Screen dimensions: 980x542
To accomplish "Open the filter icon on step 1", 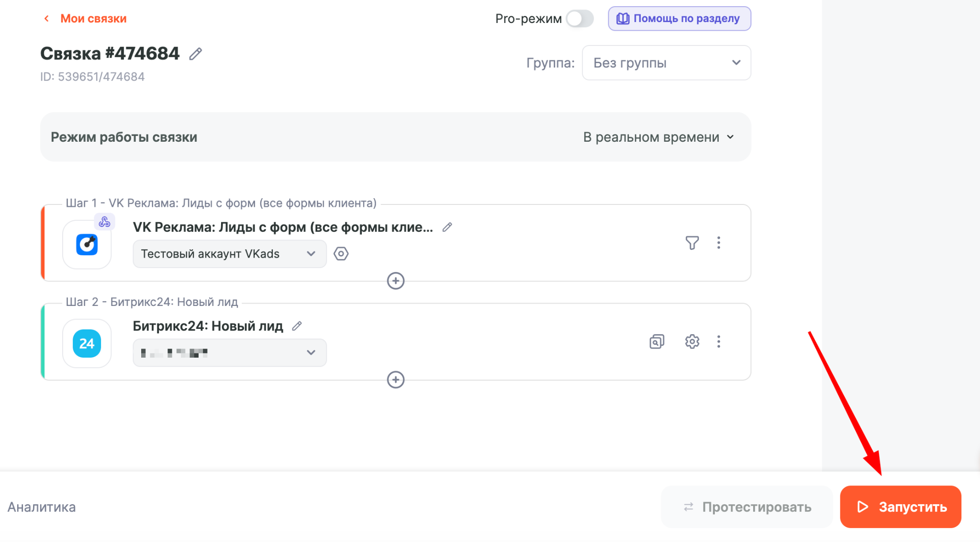I will pyautogui.click(x=692, y=243).
